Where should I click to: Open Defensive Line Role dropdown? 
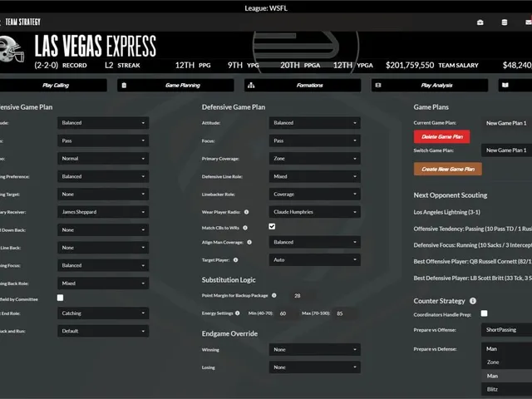click(315, 176)
